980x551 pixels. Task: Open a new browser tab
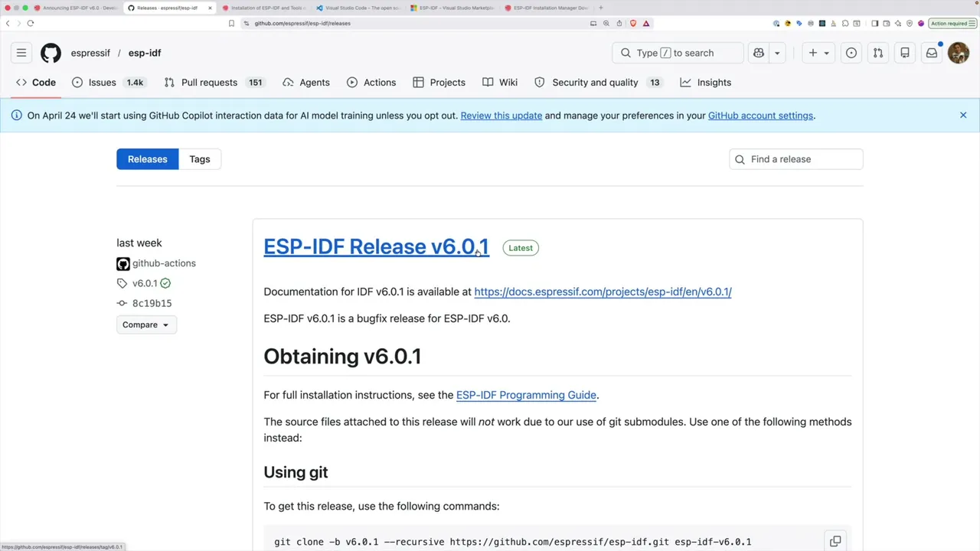601,8
